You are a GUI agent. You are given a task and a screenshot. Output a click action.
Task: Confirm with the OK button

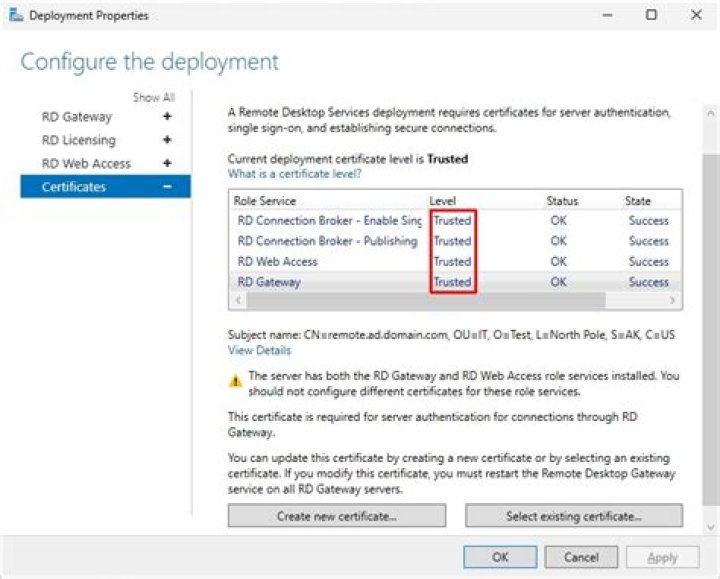[x=500, y=557]
